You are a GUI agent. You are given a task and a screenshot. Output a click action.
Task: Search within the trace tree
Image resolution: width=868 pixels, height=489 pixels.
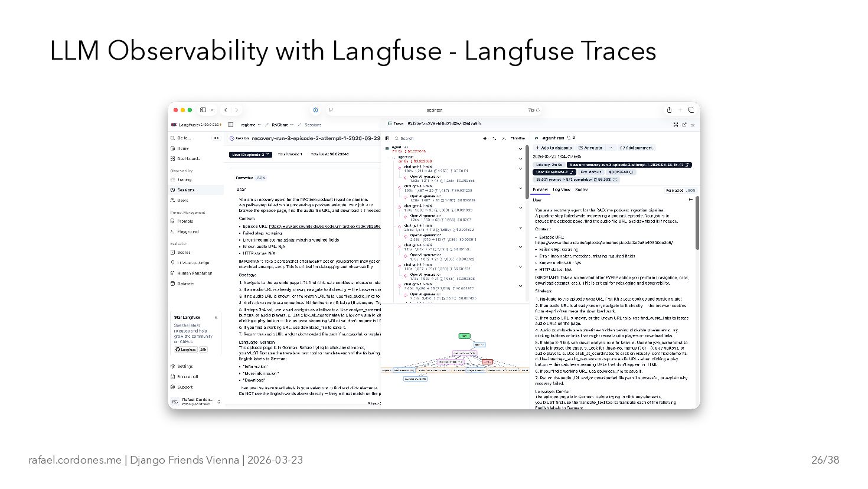(437, 138)
